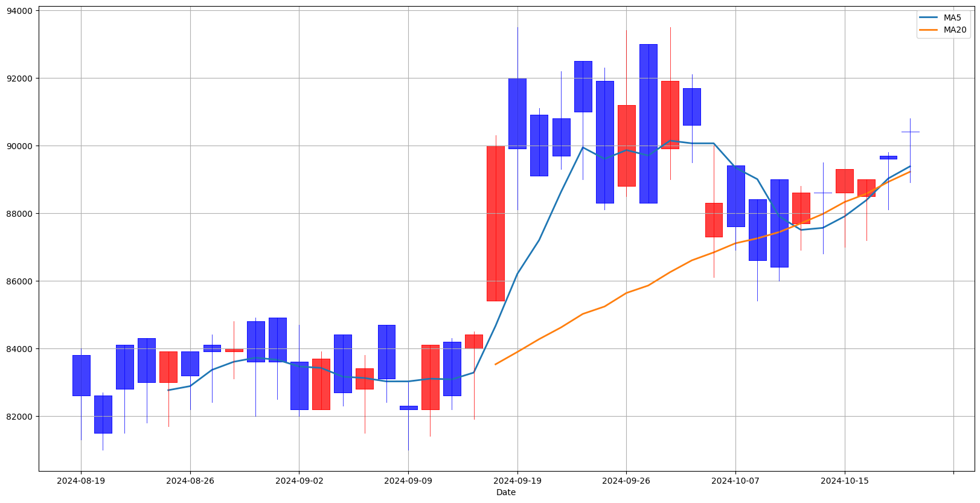Click the first blue candle on 2024-08-19
The width and height of the screenshot is (980, 503).
click(x=81, y=375)
